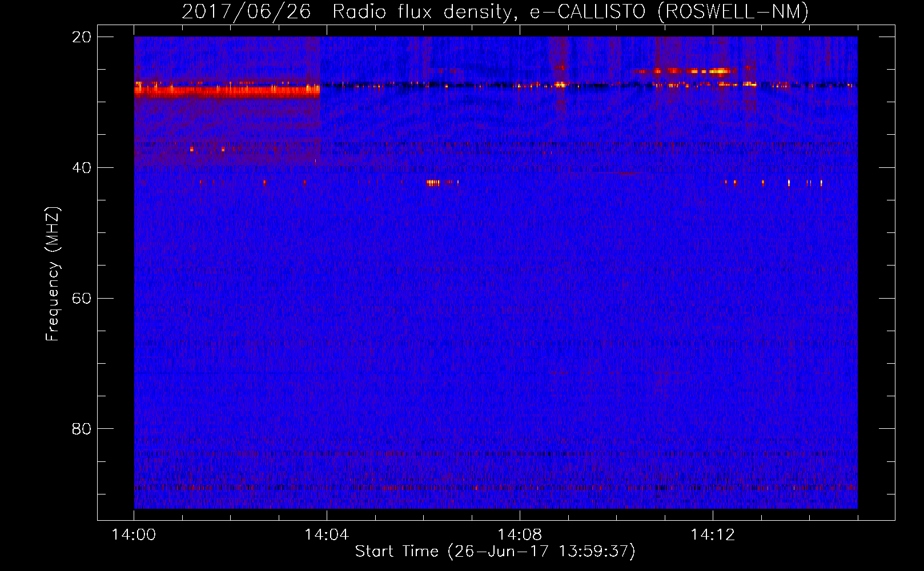Screen dimensions: 924x571
Task: Select the 14:00 time tick label
Action: (134, 535)
